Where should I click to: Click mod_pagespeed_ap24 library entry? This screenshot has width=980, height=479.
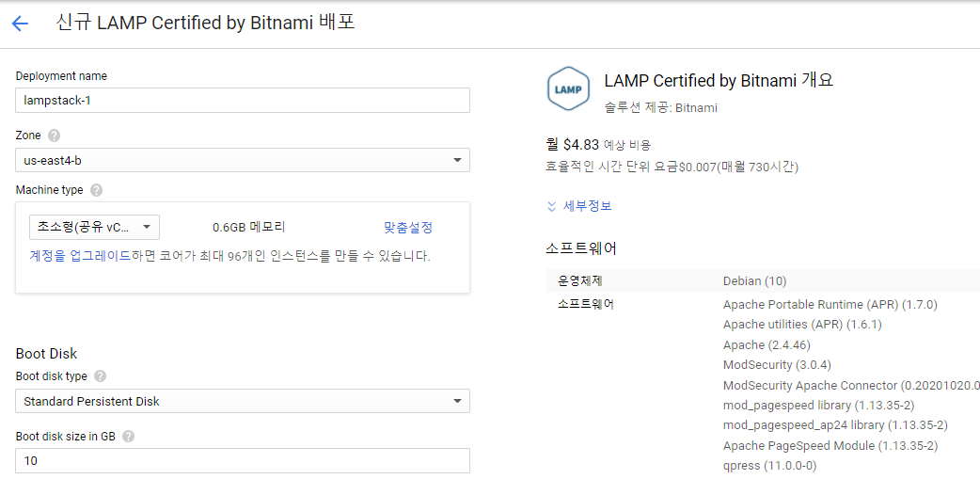[835, 425]
